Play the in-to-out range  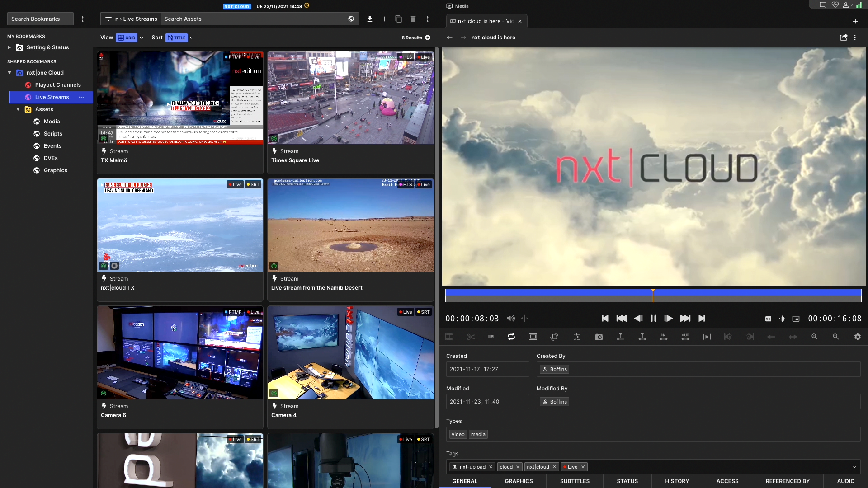tap(707, 337)
